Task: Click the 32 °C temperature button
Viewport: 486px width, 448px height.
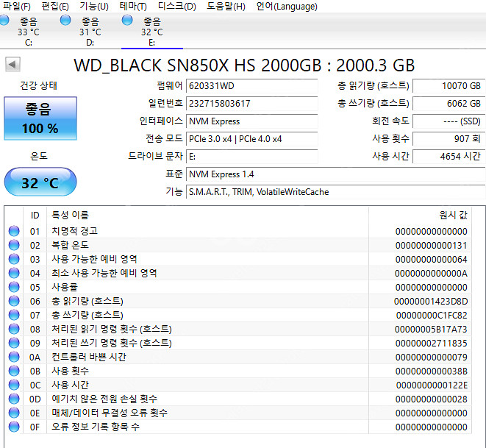Action: (x=40, y=182)
